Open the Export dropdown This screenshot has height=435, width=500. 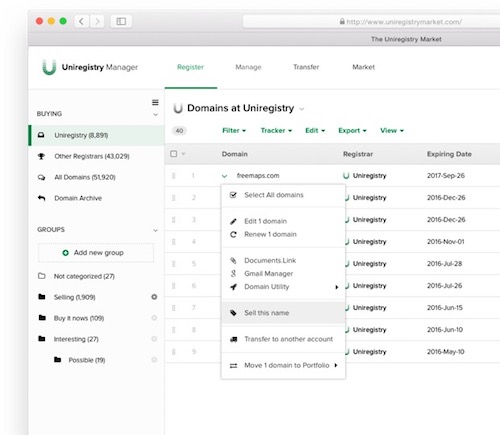pos(352,130)
